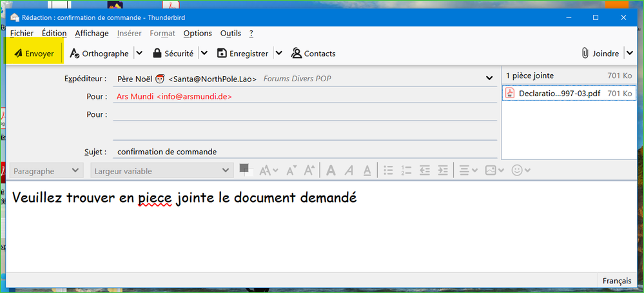This screenshot has width=644, height=293.
Task: Toggle bold text formatting
Action: [331, 171]
